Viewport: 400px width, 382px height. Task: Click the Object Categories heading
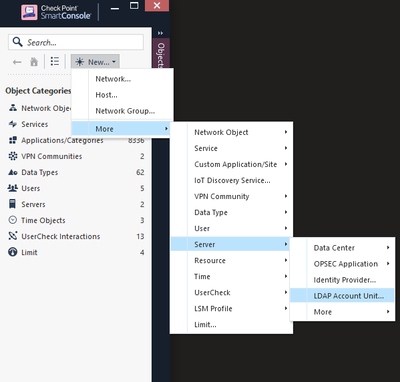click(38, 91)
